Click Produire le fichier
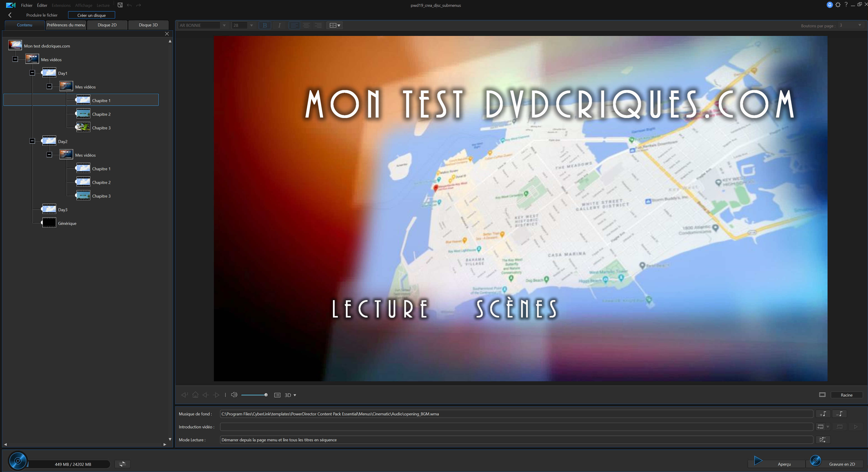The height and width of the screenshot is (472, 868). [42, 15]
